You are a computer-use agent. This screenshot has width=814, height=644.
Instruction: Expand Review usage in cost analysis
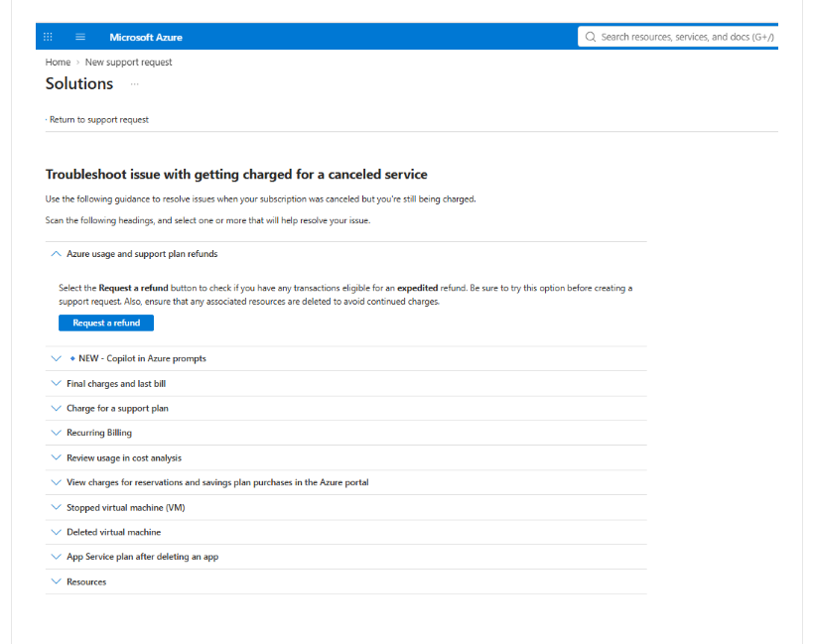point(345,457)
